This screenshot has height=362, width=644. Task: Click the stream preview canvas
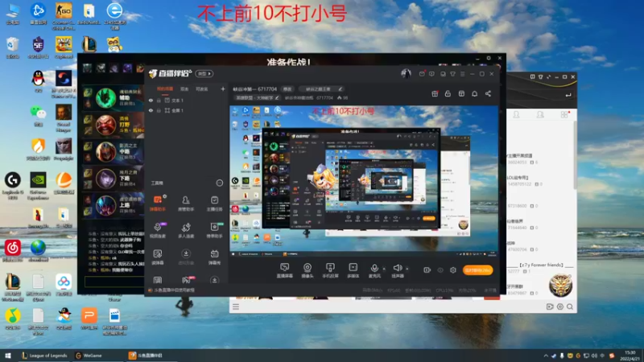tap(364, 182)
